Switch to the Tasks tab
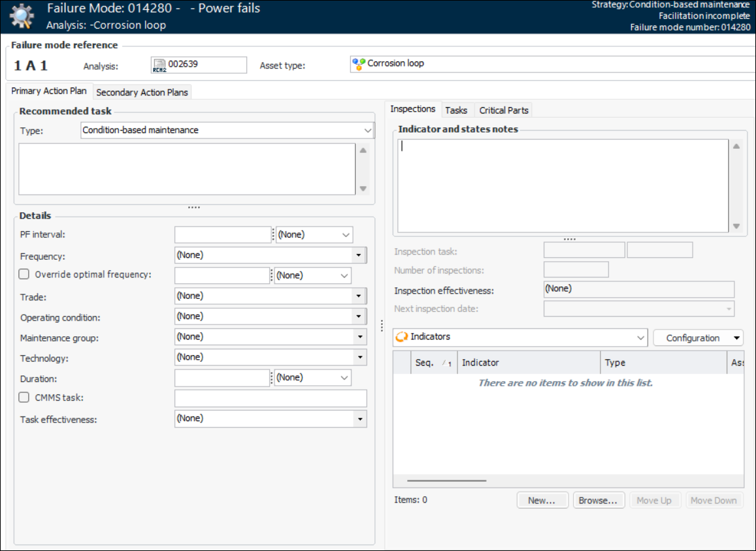The height and width of the screenshot is (551, 756). click(456, 110)
